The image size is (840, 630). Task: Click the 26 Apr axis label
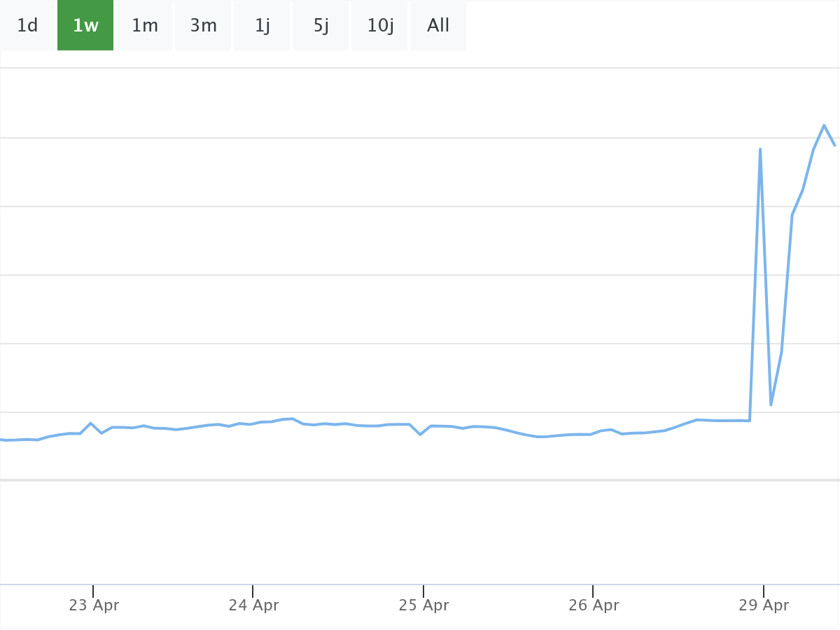point(594,605)
